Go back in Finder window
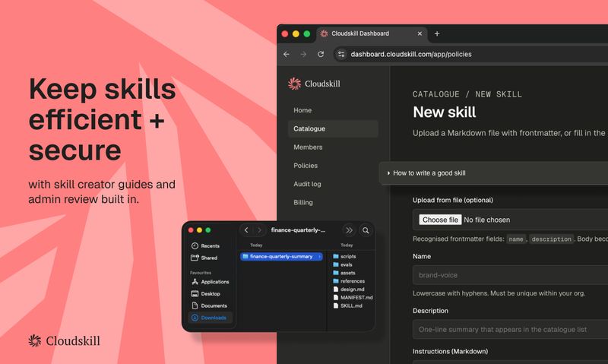 [x=245, y=230]
